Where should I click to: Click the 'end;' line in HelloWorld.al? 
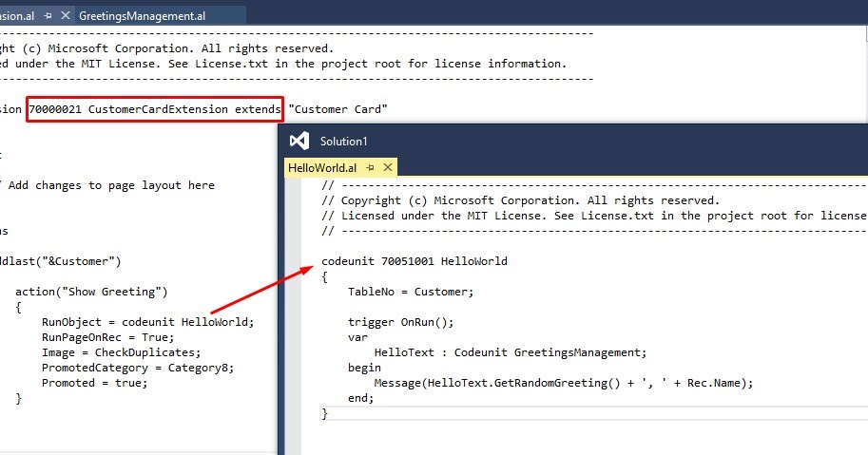(x=361, y=397)
